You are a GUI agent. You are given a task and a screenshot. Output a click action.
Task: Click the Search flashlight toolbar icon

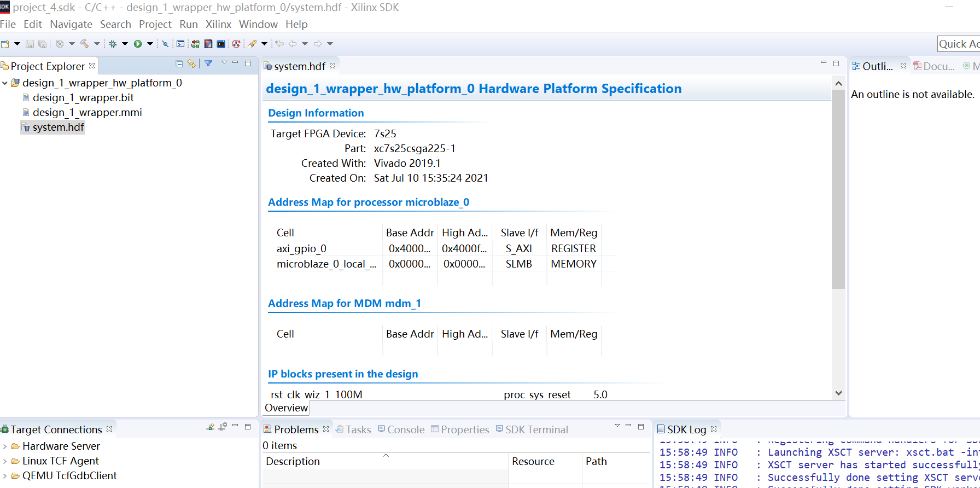[252, 44]
